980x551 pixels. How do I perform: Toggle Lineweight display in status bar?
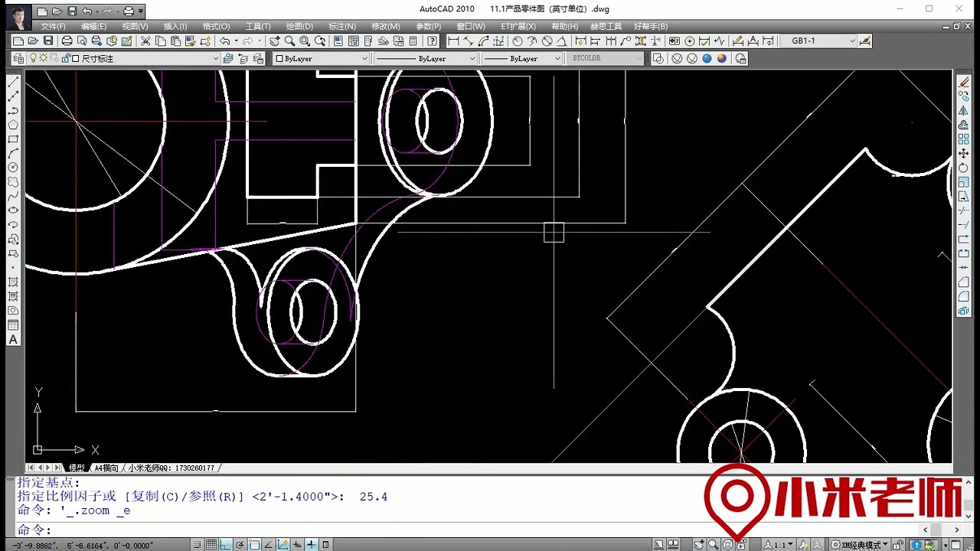coord(312,545)
